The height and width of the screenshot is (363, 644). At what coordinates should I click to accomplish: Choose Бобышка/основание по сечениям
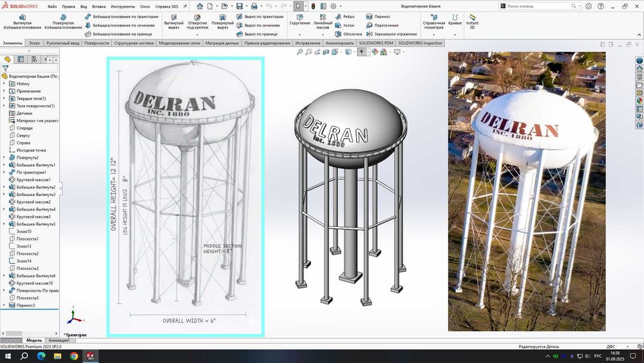click(120, 26)
